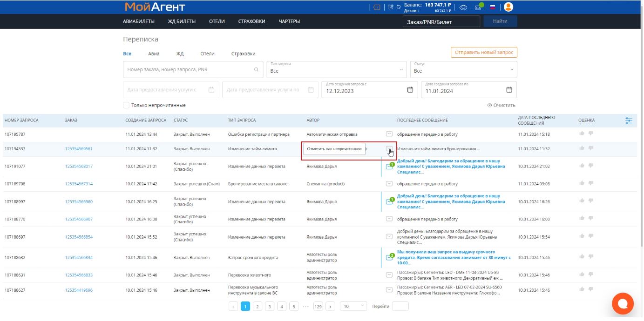Viewport: 644px width, 321px height.
Task: Open the orange chat support bubble
Action: 623,304
